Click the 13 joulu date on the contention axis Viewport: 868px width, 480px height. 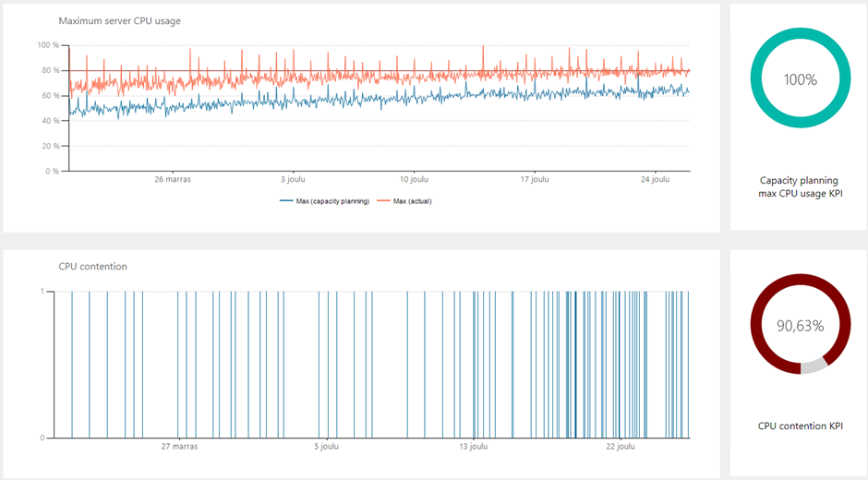coord(474,446)
